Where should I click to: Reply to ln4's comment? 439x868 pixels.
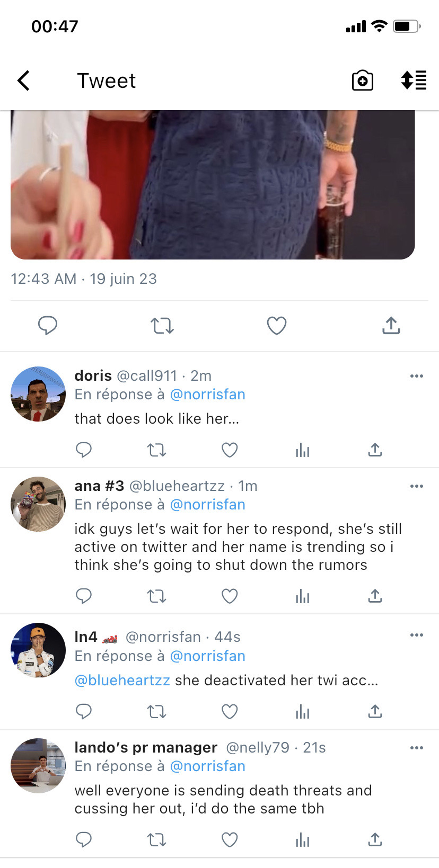click(x=84, y=711)
